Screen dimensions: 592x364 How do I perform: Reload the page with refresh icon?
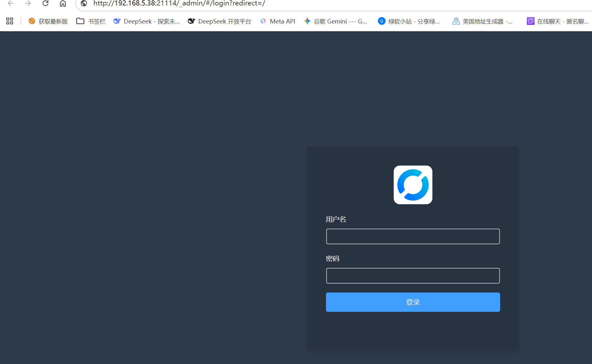[x=45, y=4]
